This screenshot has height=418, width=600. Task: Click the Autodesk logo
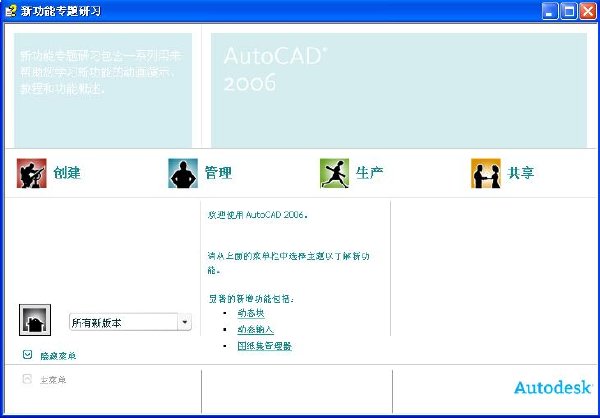(553, 387)
